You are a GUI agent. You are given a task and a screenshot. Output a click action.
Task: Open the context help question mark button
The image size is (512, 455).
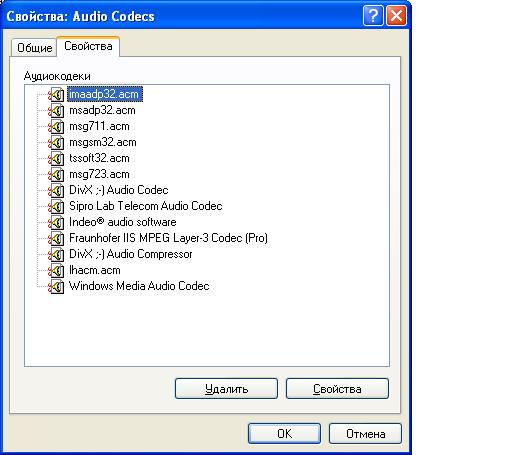373,16
